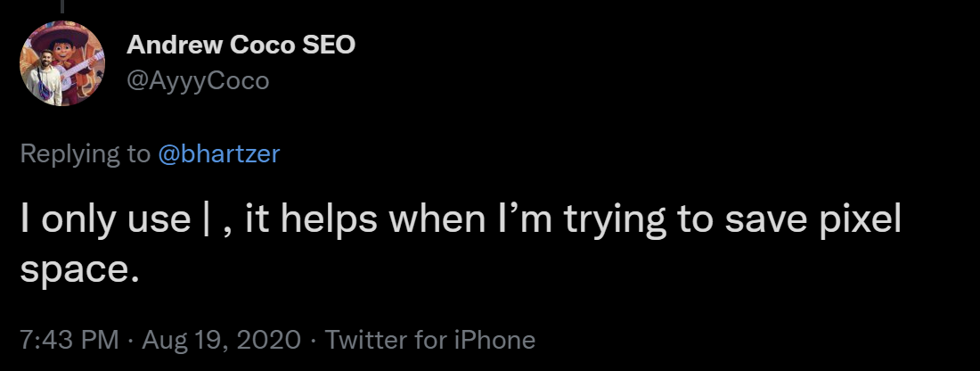Click the @AyyyCoco username handle
The height and width of the screenshot is (371, 980).
[198, 81]
